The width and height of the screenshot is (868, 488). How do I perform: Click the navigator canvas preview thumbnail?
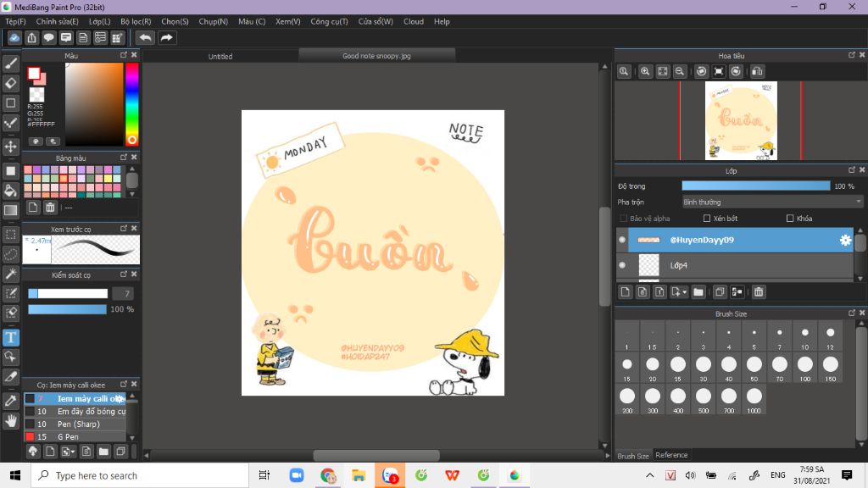point(741,120)
